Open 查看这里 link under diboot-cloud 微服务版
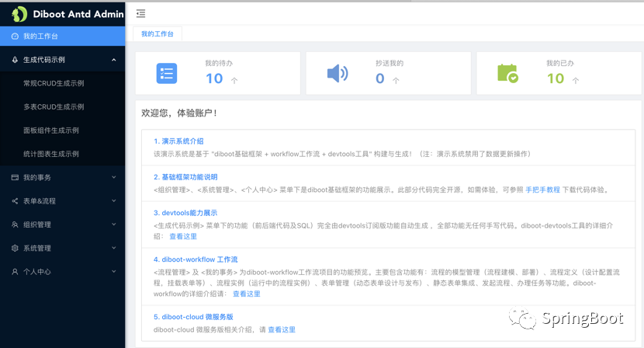This screenshot has height=348, width=644. (x=282, y=329)
